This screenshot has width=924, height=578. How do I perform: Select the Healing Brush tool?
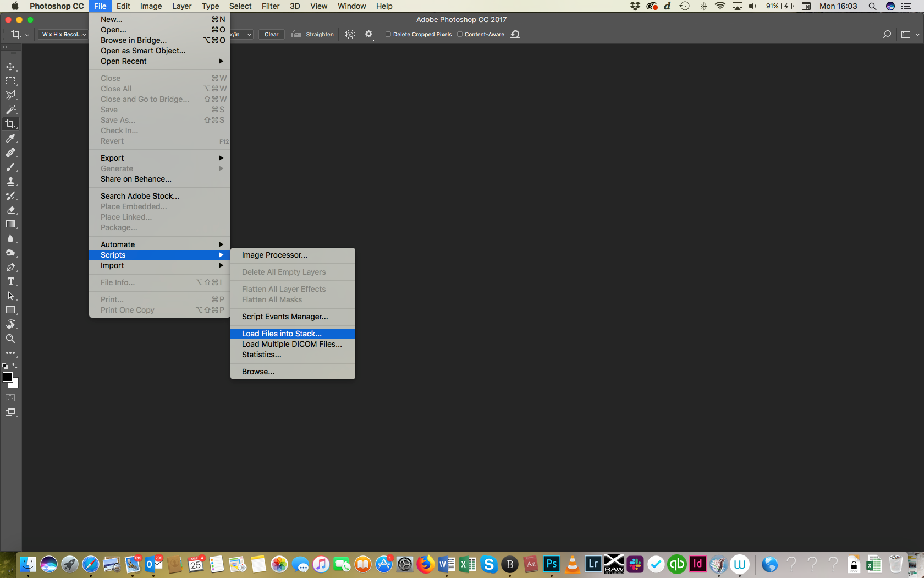coord(10,152)
